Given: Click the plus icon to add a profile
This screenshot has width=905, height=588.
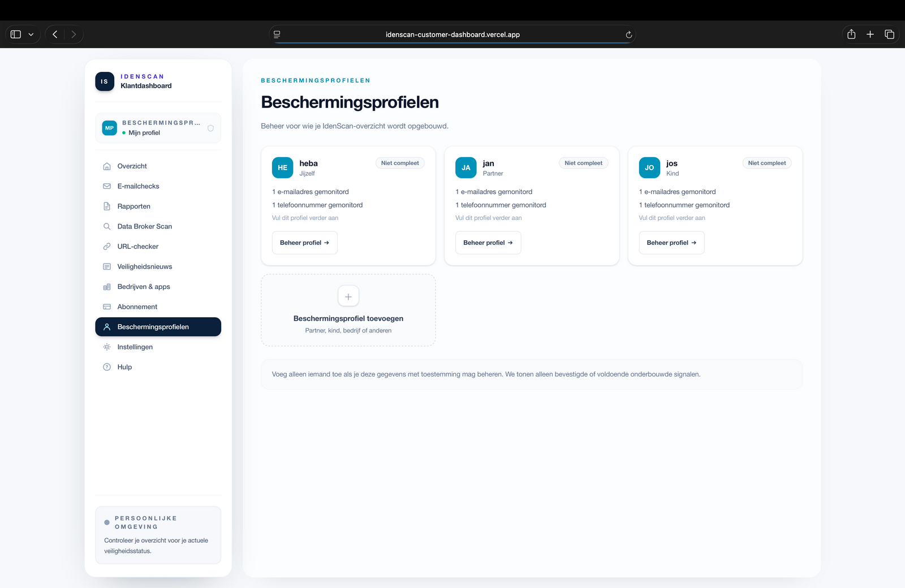Looking at the screenshot, I should (x=348, y=296).
